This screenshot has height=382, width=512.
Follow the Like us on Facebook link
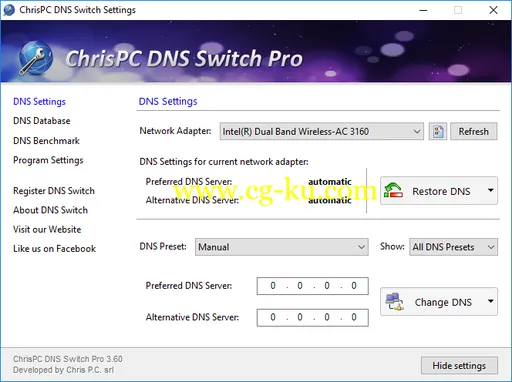click(54, 249)
